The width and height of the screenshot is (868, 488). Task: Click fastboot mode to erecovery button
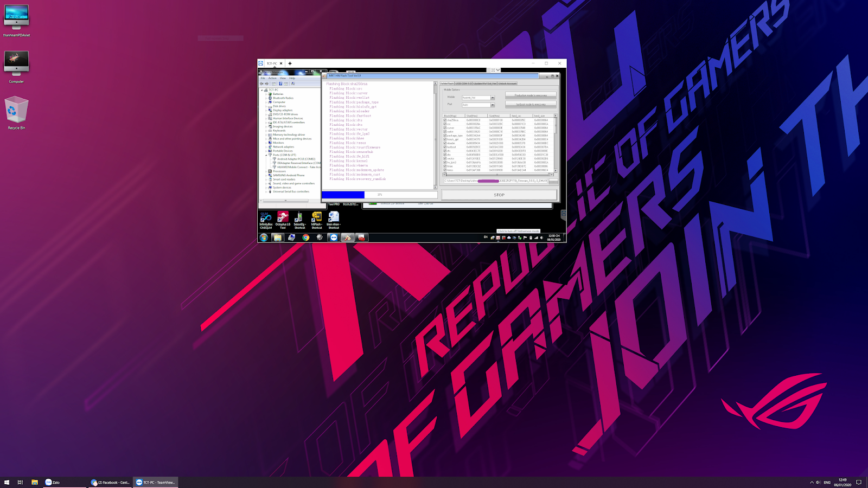click(x=531, y=104)
